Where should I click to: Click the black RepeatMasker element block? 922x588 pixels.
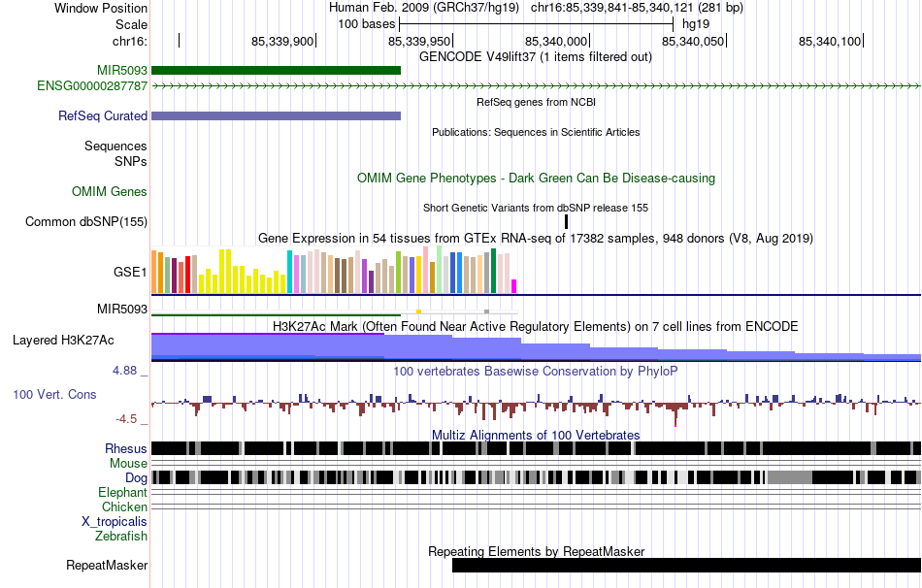point(687,565)
